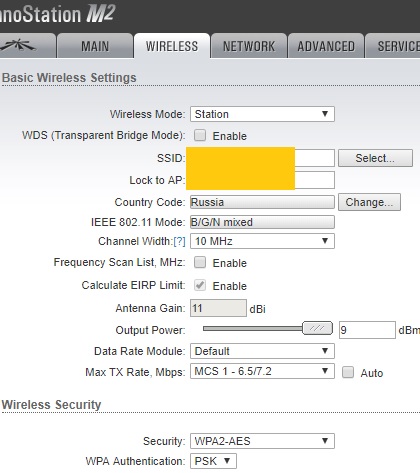
Task: Open the Wireless Mode dropdown
Action: (x=262, y=114)
